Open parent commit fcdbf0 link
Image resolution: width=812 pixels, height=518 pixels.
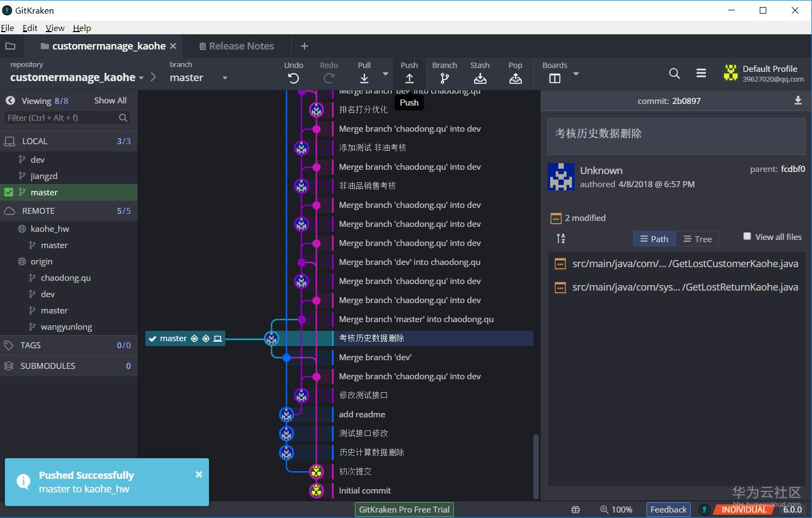pyautogui.click(x=793, y=169)
